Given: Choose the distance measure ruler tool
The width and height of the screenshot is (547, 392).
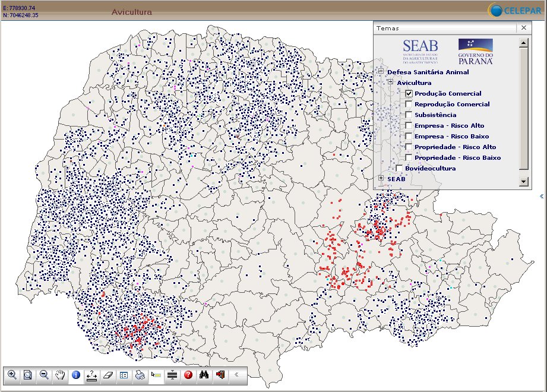Looking at the screenshot, I should pos(92,375).
